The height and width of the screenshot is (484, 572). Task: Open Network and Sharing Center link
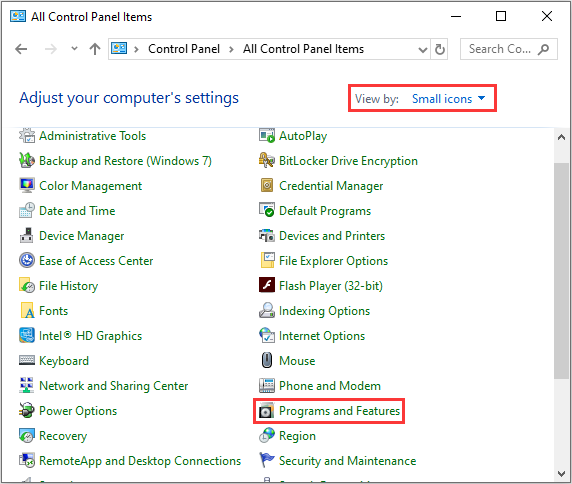coord(113,386)
